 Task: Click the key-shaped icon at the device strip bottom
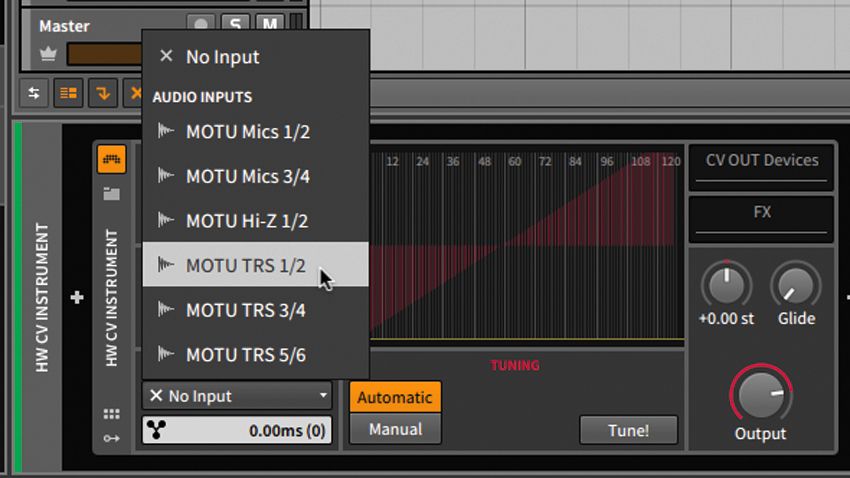pos(111,438)
